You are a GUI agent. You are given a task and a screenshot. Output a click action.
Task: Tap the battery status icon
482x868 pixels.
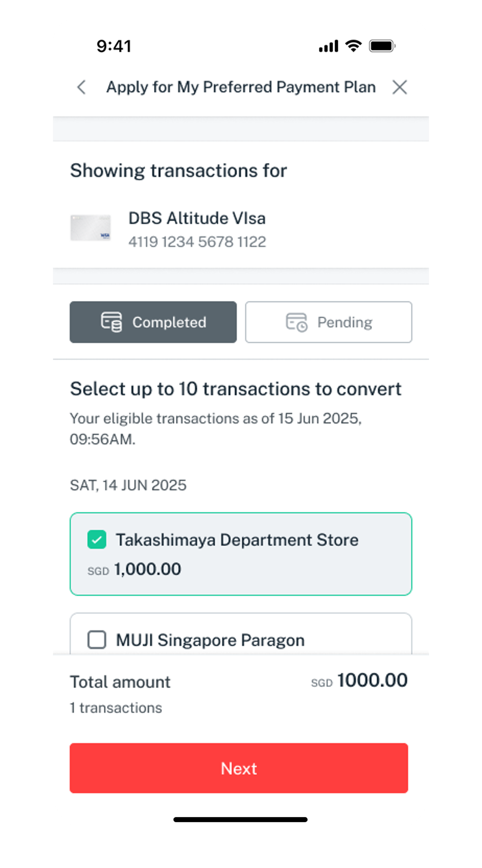(382, 46)
